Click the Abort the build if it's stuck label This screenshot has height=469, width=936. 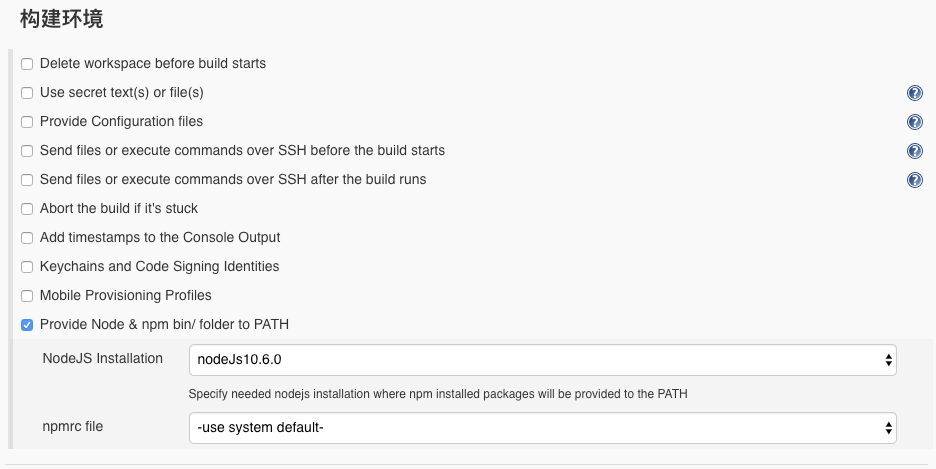pyautogui.click(x=118, y=209)
